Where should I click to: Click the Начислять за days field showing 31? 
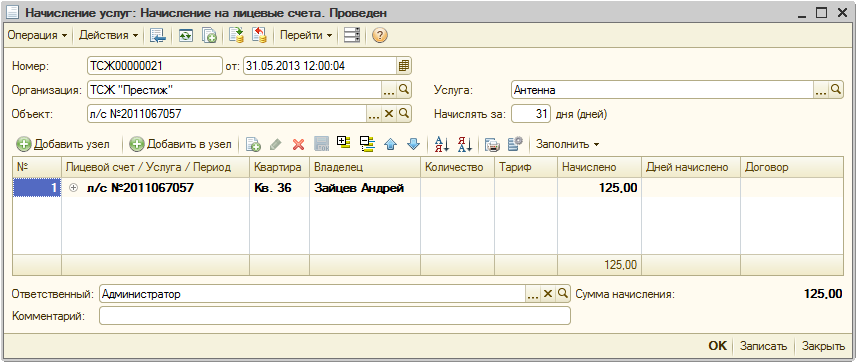tap(531, 114)
